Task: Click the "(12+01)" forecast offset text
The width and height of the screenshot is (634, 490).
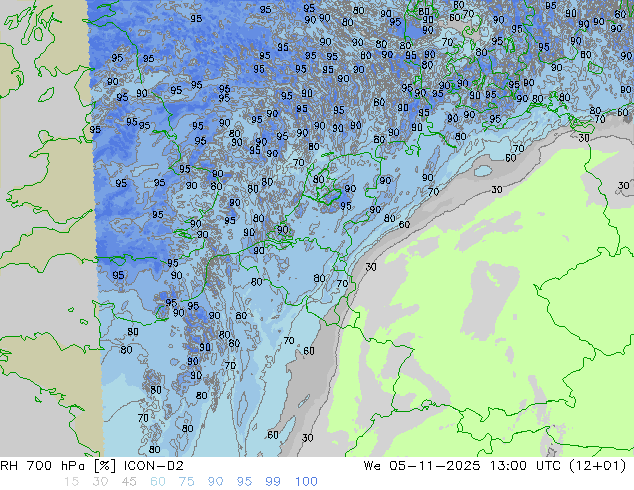Action: pos(598,466)
